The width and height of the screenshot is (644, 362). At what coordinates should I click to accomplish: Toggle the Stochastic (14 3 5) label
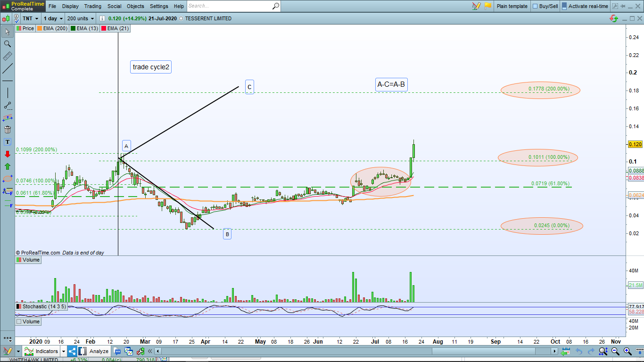point(41,306)
